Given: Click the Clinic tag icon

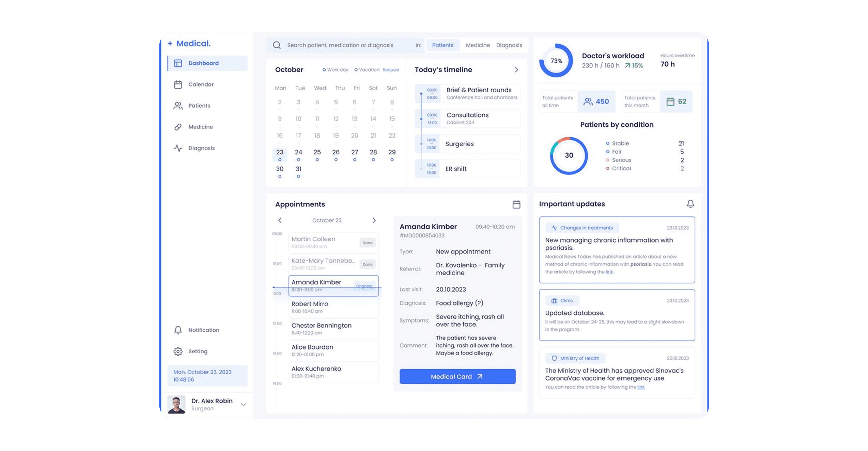Looking at the screenshot, I should coord(554,301).
